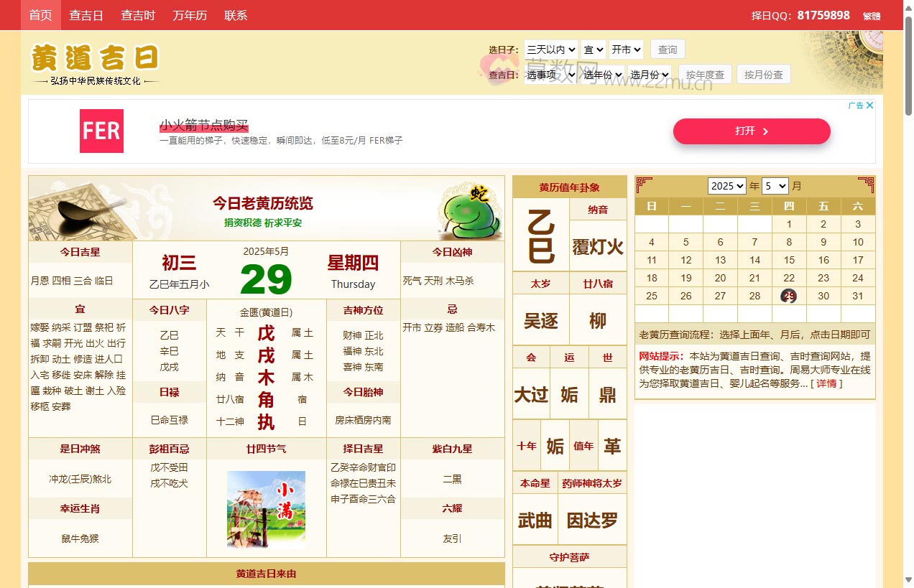The width and height of the screenshot is (914, 588).
Task: Expand the calendar month selector showing 5
Action: [775, 186]
